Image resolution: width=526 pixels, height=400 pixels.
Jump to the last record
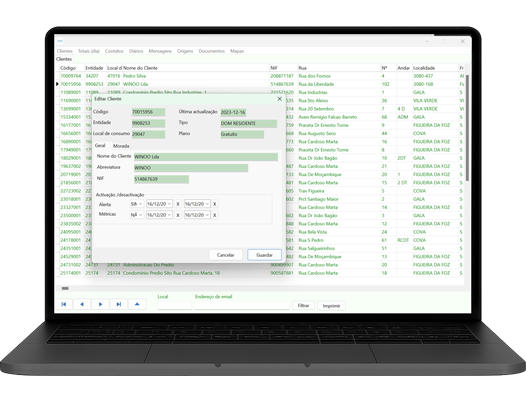(x=119, y=304)
